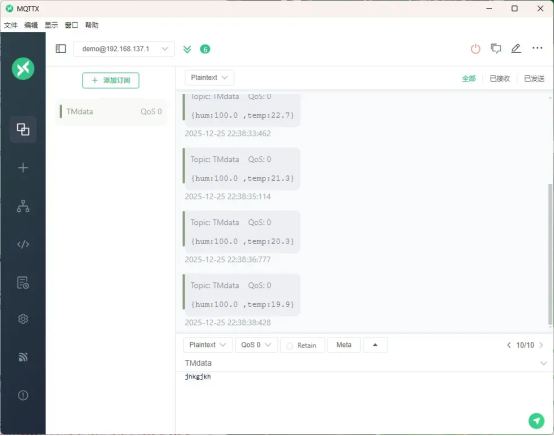This screenshot has width=554, height=436.
Task: Click the MQTTX logo in the sidebar
Action: [x=23, y=69]
